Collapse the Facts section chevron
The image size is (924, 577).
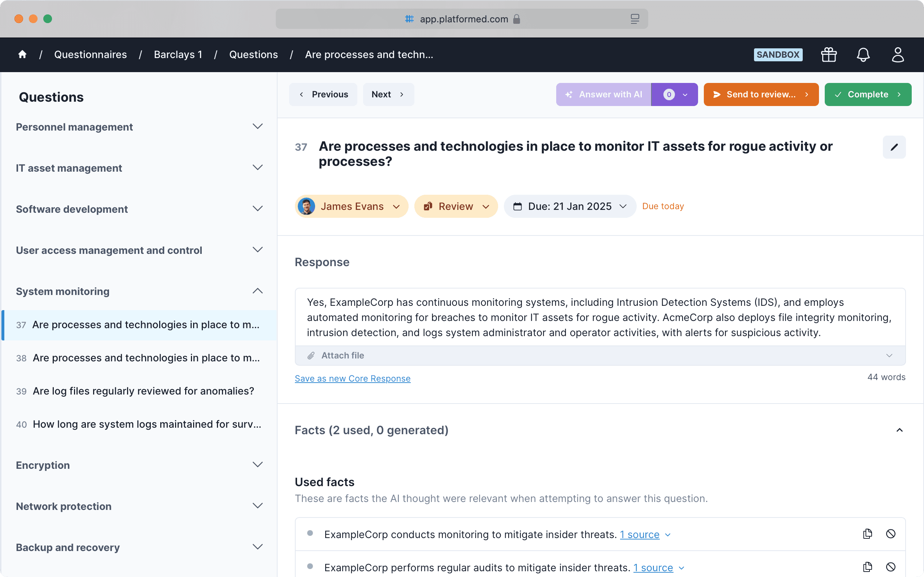pyautogui.click(x=899, y=430)
